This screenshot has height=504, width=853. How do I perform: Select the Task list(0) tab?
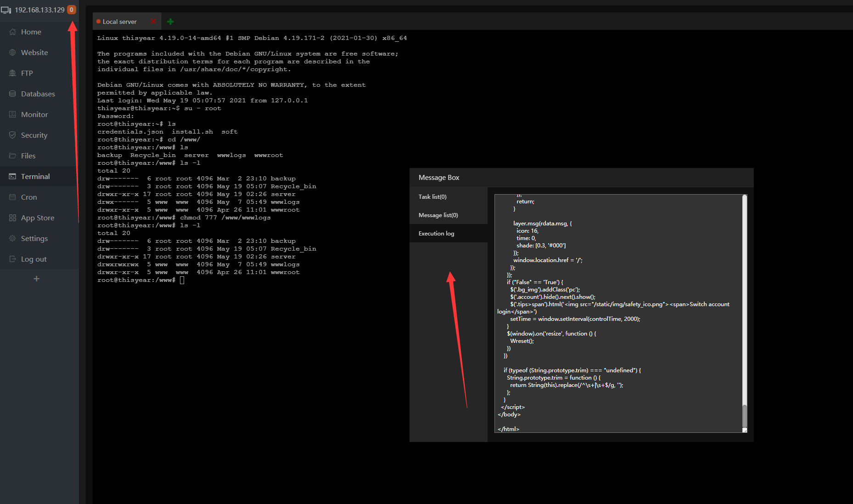[432, 197]
